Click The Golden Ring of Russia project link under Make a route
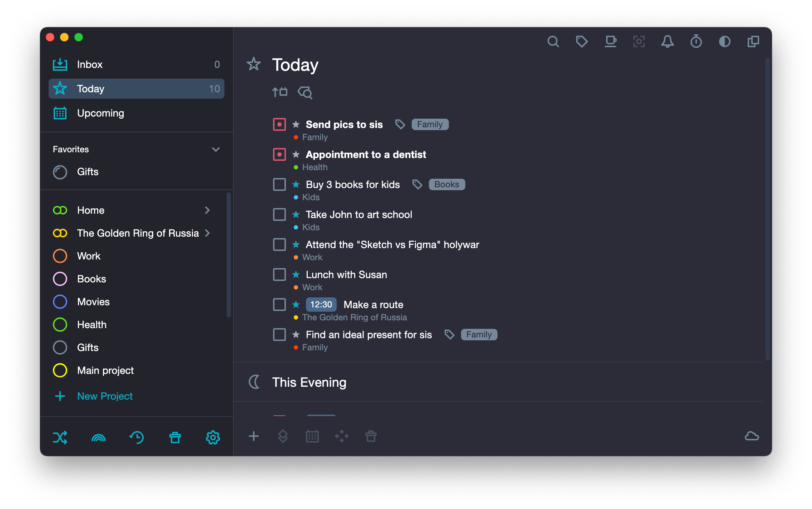This screenshot has height=509, width=812. tap(355, 317)
